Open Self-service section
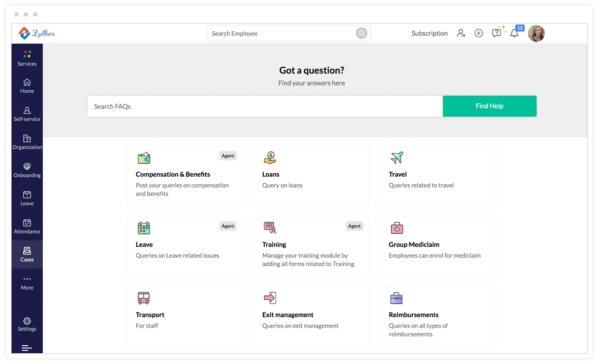The image size is (600, 364). coord(27,114)
